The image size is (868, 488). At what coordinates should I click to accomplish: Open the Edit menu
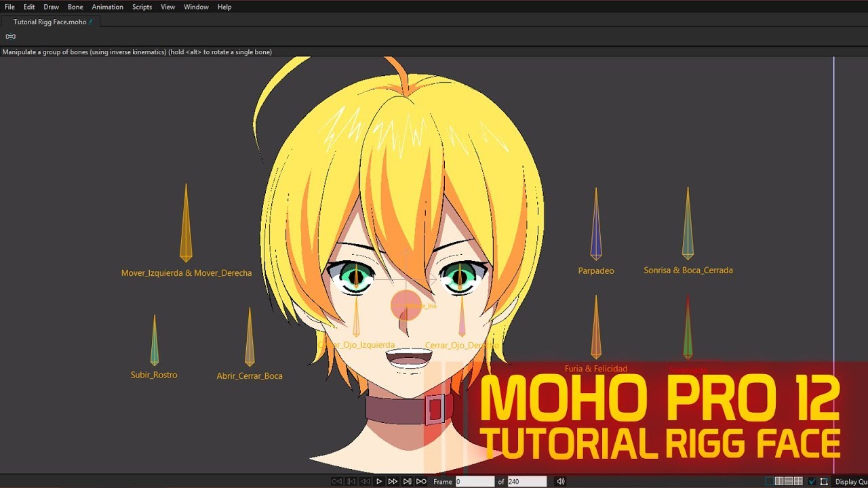(29, 7)
